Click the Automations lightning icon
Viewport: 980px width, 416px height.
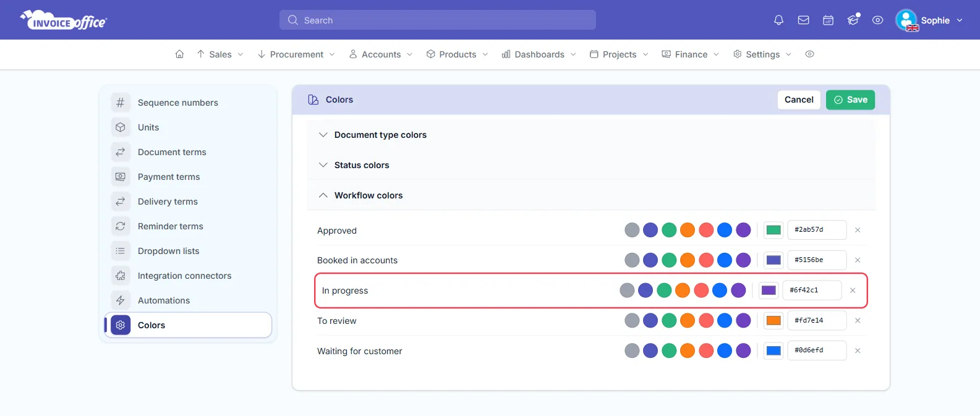point(121,300)
